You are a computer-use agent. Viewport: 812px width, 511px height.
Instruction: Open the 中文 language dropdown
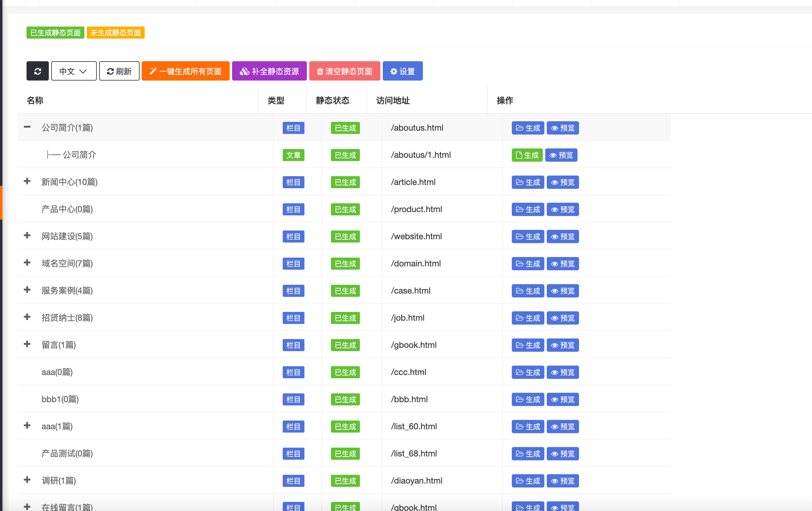click(74, 71)
